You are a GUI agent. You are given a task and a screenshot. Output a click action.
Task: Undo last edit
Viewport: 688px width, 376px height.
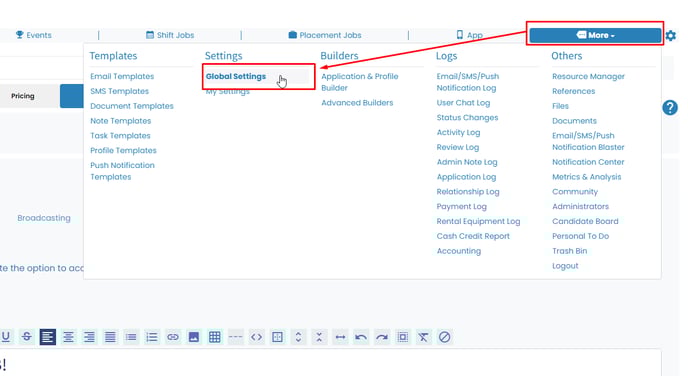pos(361,337)
